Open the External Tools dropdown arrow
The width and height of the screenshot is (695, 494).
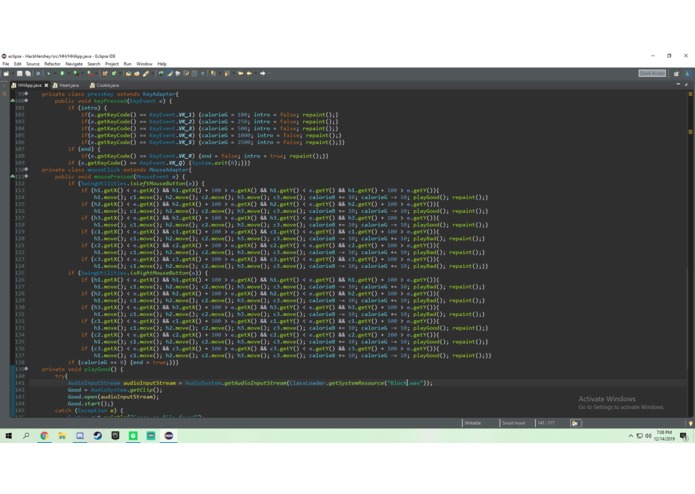pyautogui.click(x=96, y=74)
